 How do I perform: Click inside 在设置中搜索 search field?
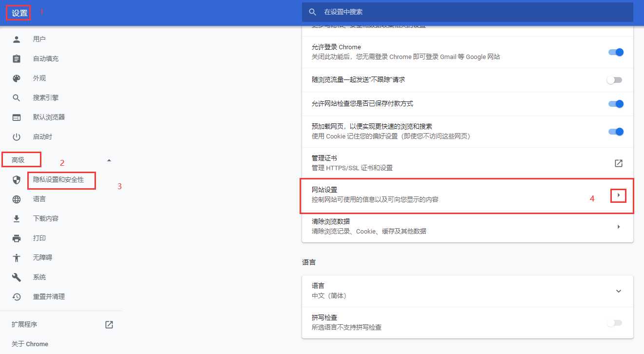[468, 12]
